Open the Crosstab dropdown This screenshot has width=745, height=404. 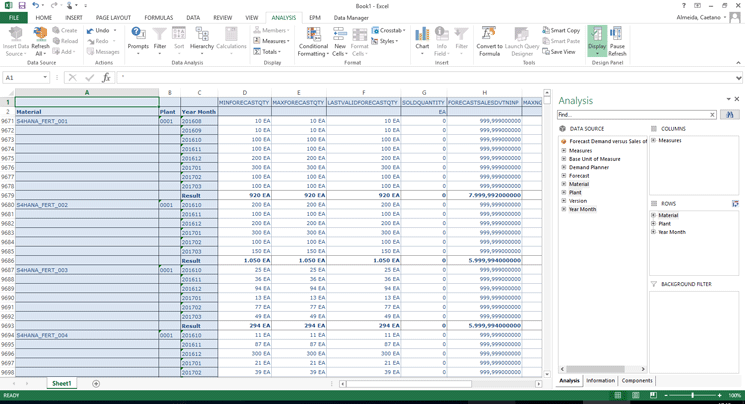[389, 30]
